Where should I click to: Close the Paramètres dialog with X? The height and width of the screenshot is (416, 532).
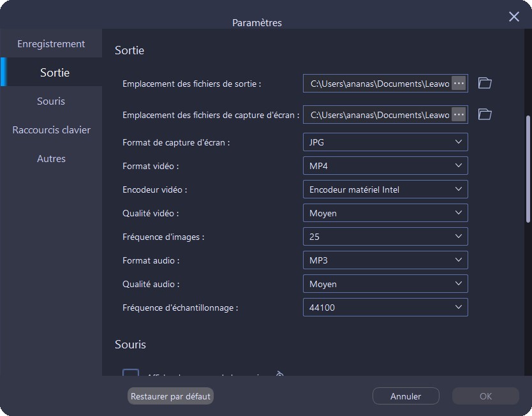(x=514, y=17)
